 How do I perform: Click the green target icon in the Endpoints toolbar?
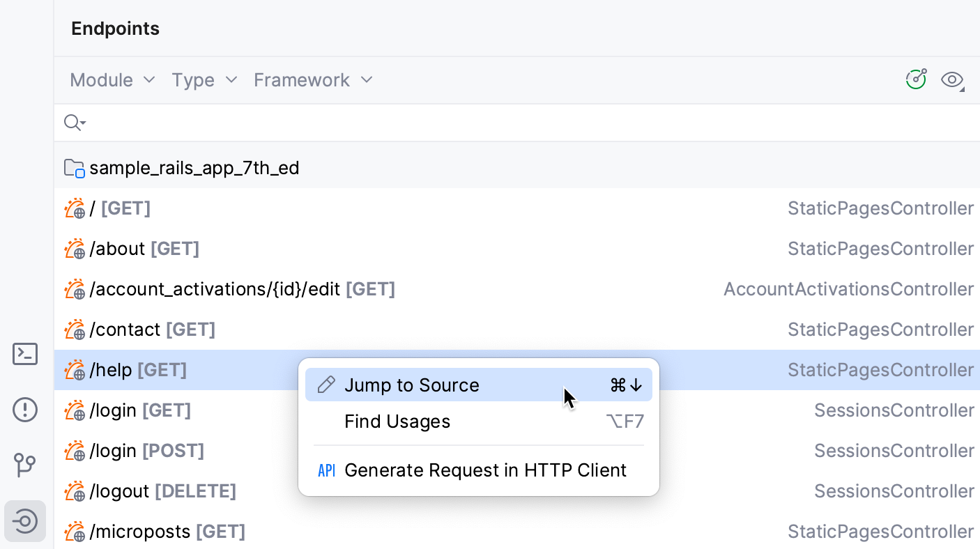pos(916,79)
